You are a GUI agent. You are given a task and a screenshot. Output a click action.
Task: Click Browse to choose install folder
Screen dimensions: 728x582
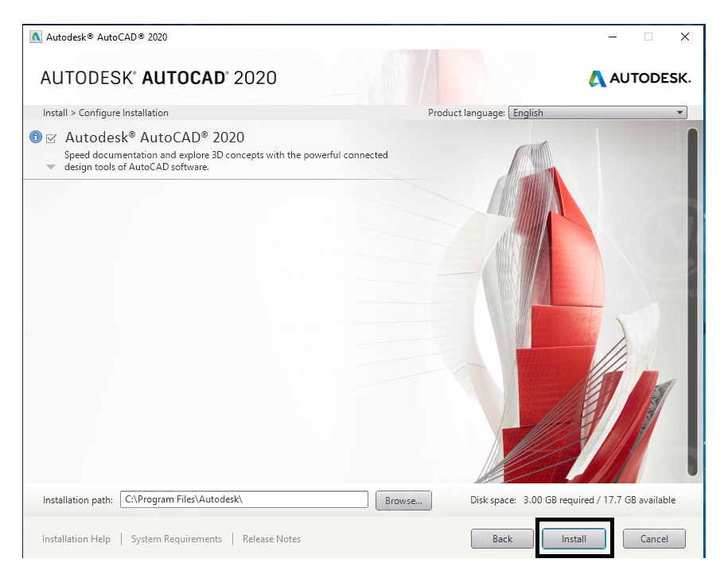pos(403,501)
